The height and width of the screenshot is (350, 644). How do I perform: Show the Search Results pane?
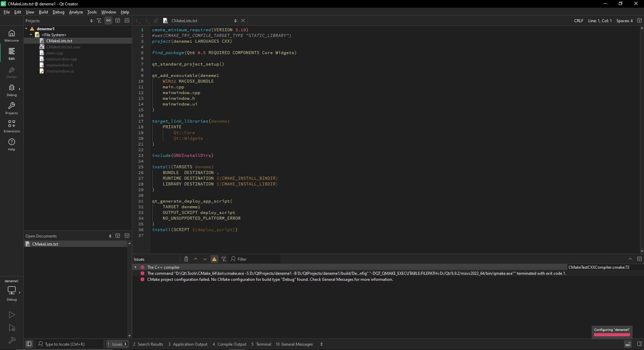[148, 344]
